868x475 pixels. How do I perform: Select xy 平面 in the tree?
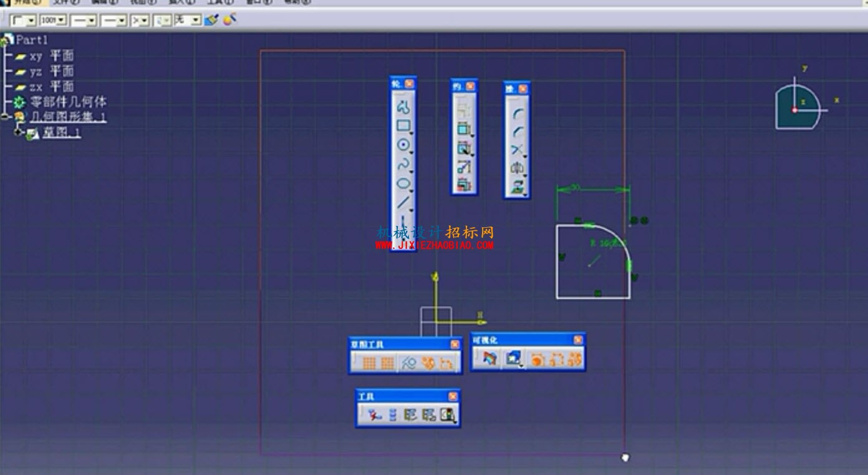pos(51,56)
